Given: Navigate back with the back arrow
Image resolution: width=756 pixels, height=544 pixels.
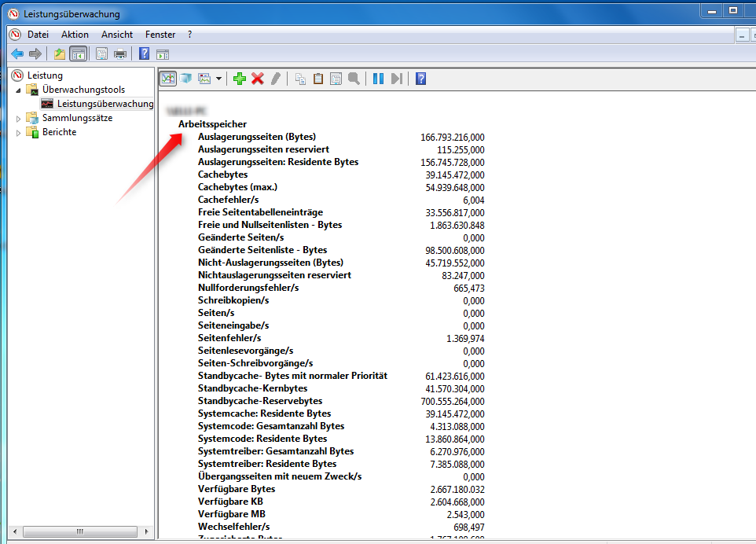Looking at the screenshot, I should (x=17, y=53).
